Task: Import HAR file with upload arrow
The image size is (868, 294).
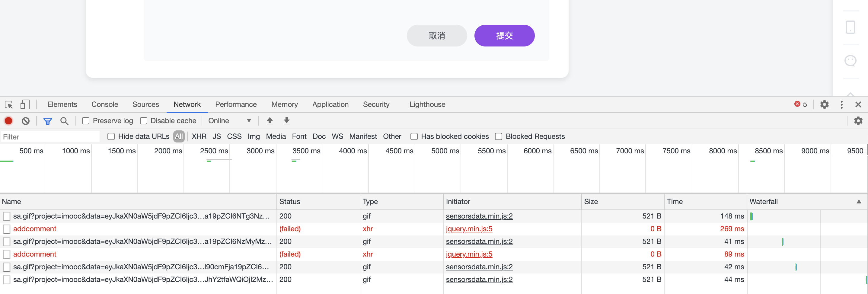Action: click(270, 121)
